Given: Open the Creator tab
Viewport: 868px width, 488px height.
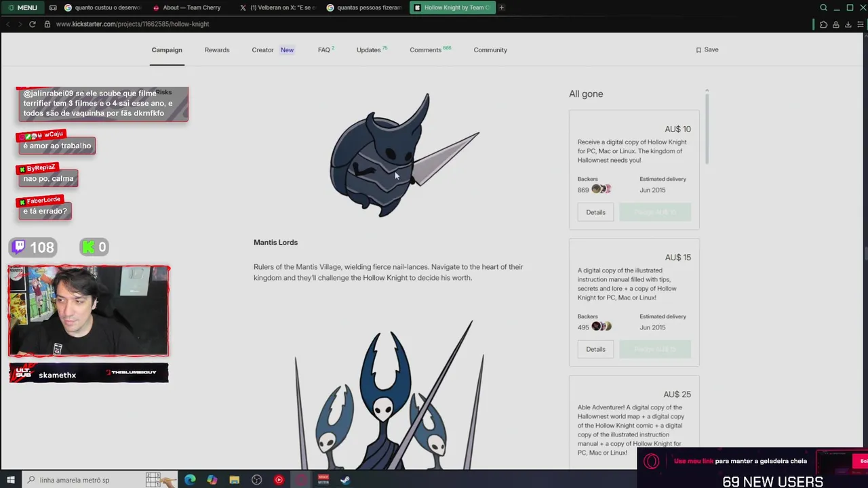Looking at the screenshot, I should (262, 49).
